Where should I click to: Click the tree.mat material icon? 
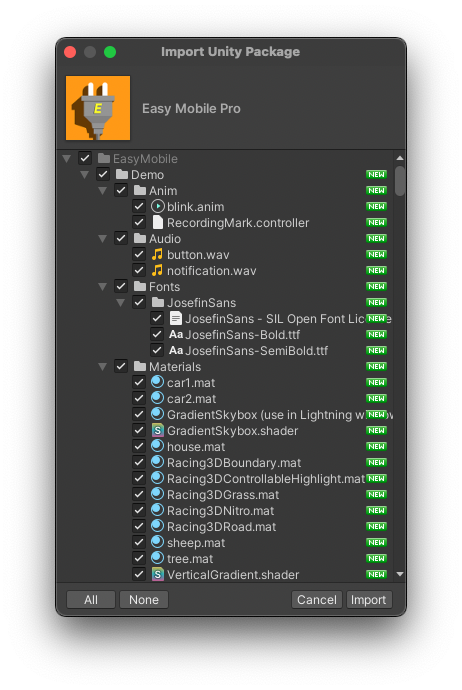click(x=158, y=558)
